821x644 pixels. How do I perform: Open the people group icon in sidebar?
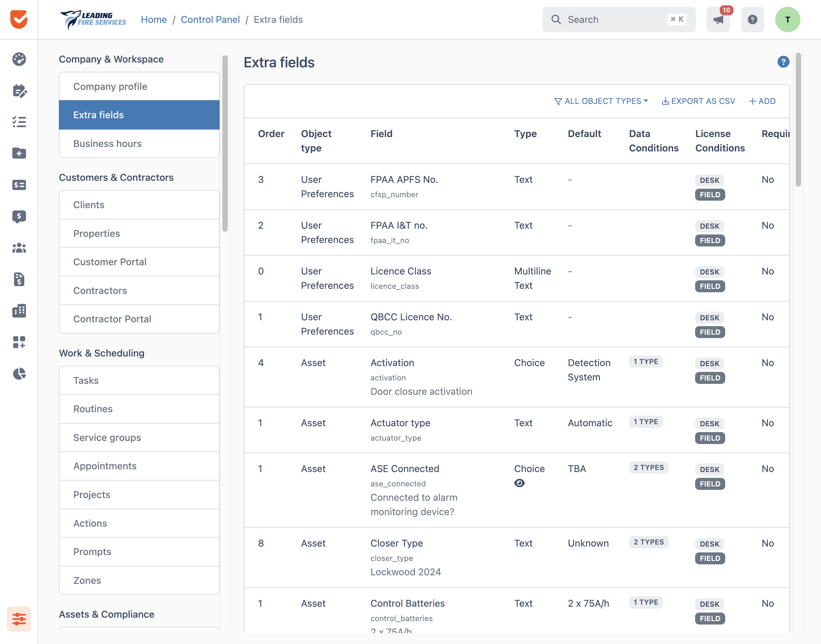[x=19, y=248]
